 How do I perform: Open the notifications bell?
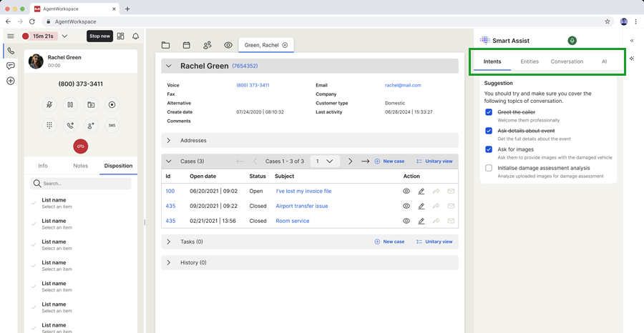pos(136,36)
